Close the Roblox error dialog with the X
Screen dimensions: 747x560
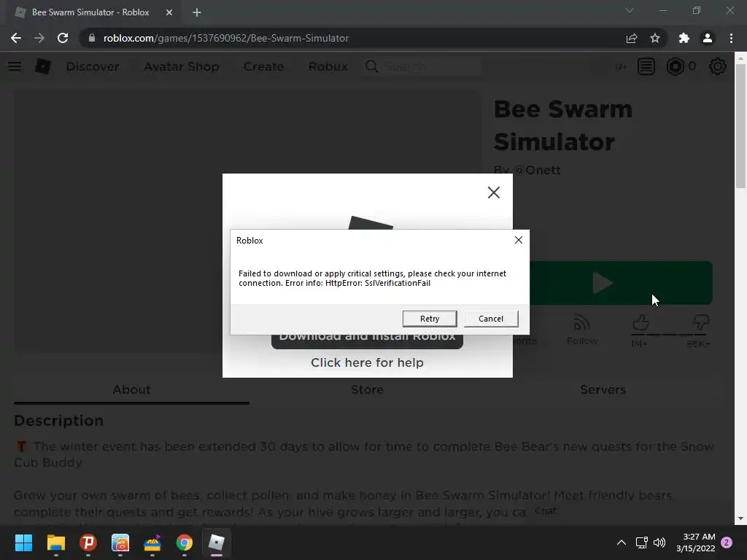point(519,240)
